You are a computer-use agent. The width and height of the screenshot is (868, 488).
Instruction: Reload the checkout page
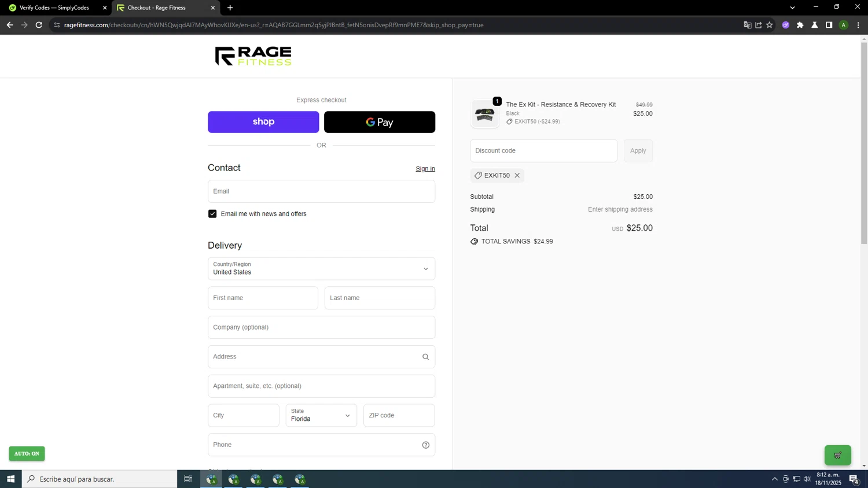coord(39,25)
